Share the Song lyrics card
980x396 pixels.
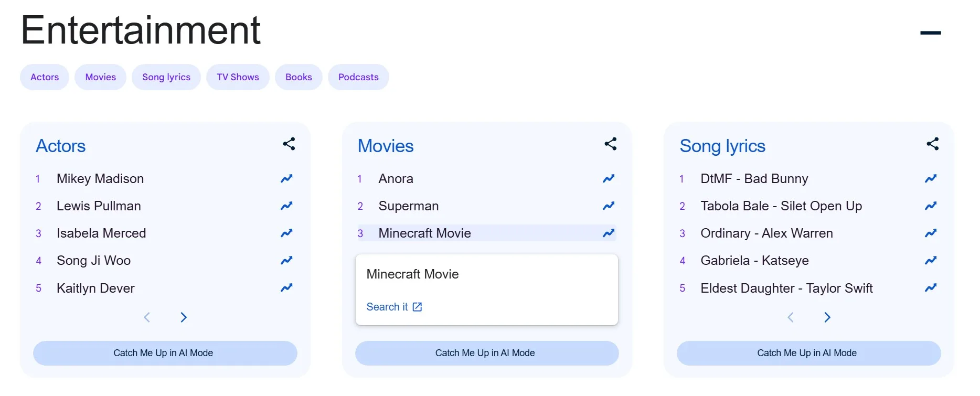coord(933,144)
